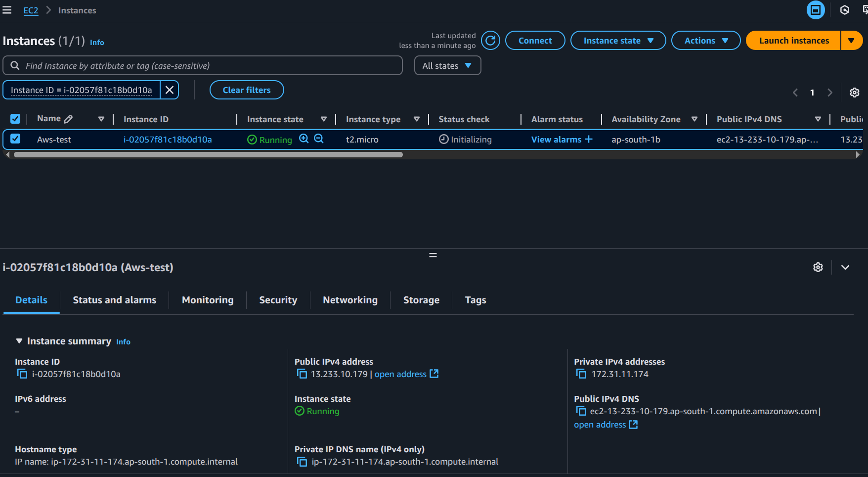Open table preferences gear icon
Viewport: 868px width, 477px height.
pos(854,93)
